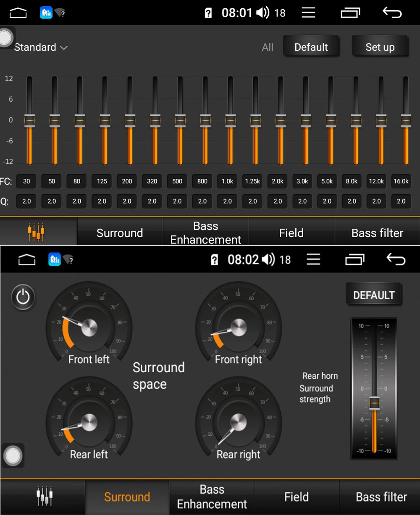Select the white equalizer tab in lower panel
This screenshot has width=420, height=515.
[x=44, y=497]
